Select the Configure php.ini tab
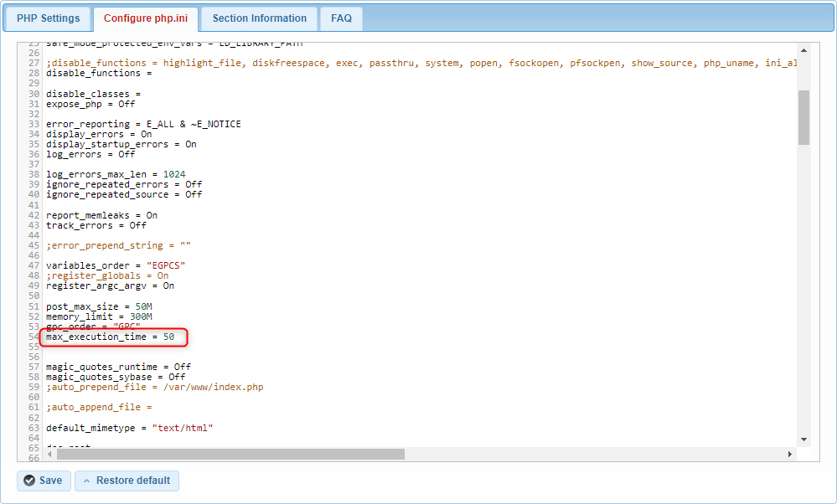 (145, 18)
